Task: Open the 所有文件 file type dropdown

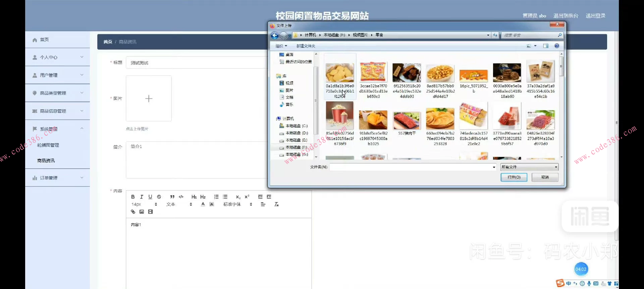Action: [529, 167]
